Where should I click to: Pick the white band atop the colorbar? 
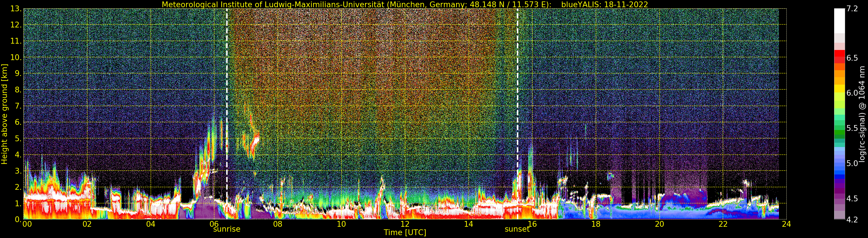[x=839, y=21]
